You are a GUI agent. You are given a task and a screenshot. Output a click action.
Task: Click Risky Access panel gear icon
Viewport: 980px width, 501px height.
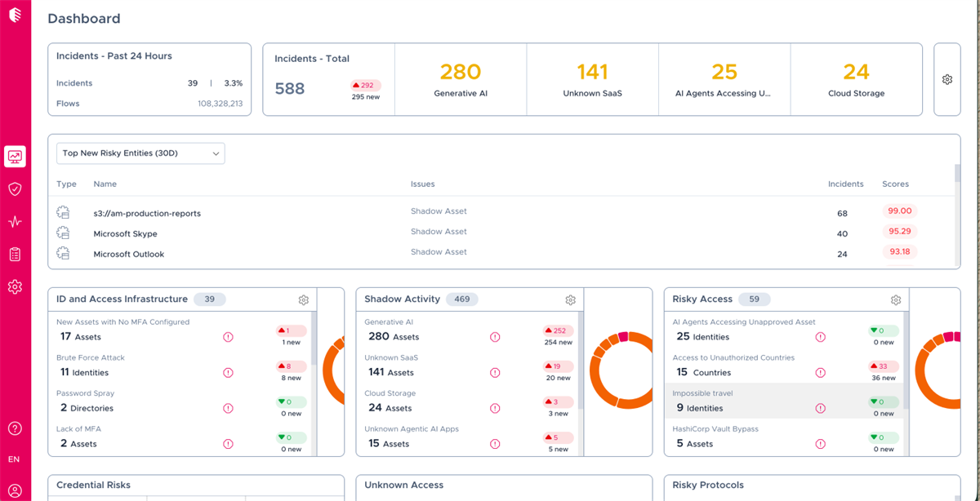point(896,300)
